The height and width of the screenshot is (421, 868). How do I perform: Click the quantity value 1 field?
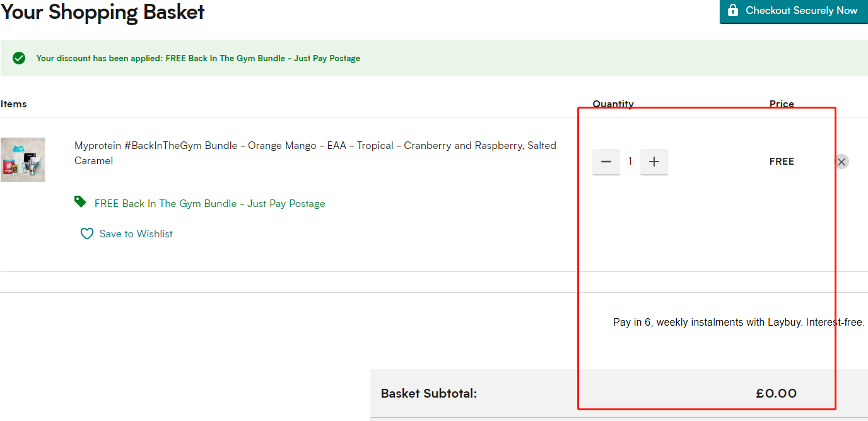[x=630, y=162]
